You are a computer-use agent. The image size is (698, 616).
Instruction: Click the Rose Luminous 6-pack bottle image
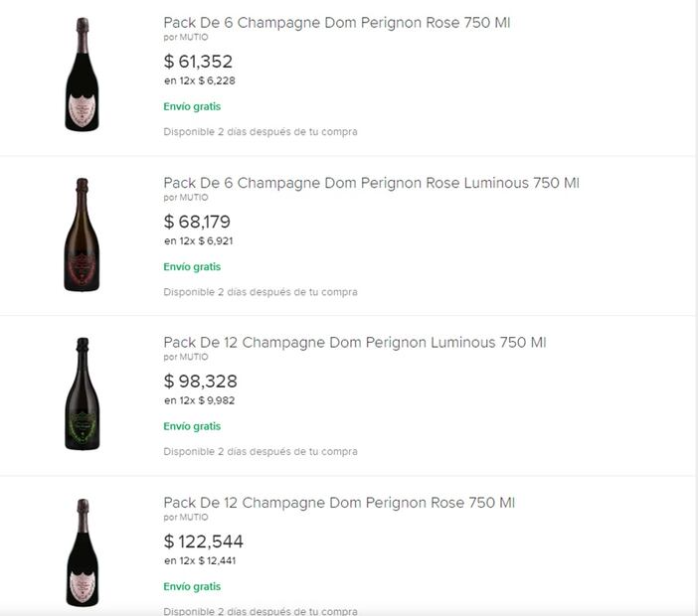click(82, 234)
